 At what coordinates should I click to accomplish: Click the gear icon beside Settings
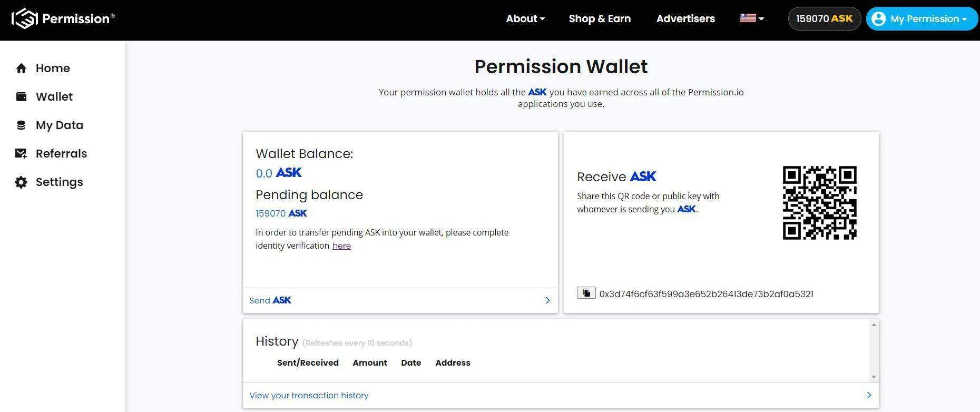21,182
